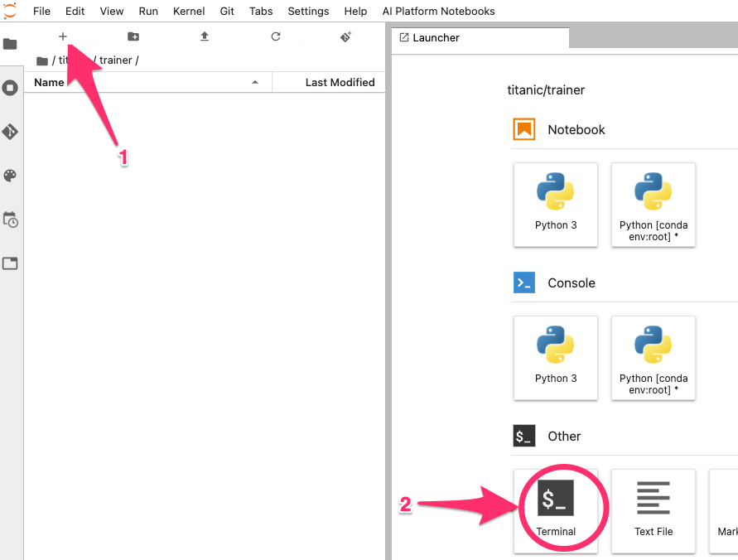Create a new folder via toolbar icon
The image size is (738, 560).
133,36
